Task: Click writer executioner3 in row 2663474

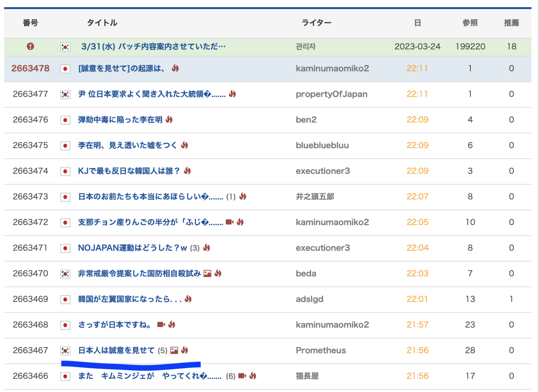Action: [x=323, y=171]
